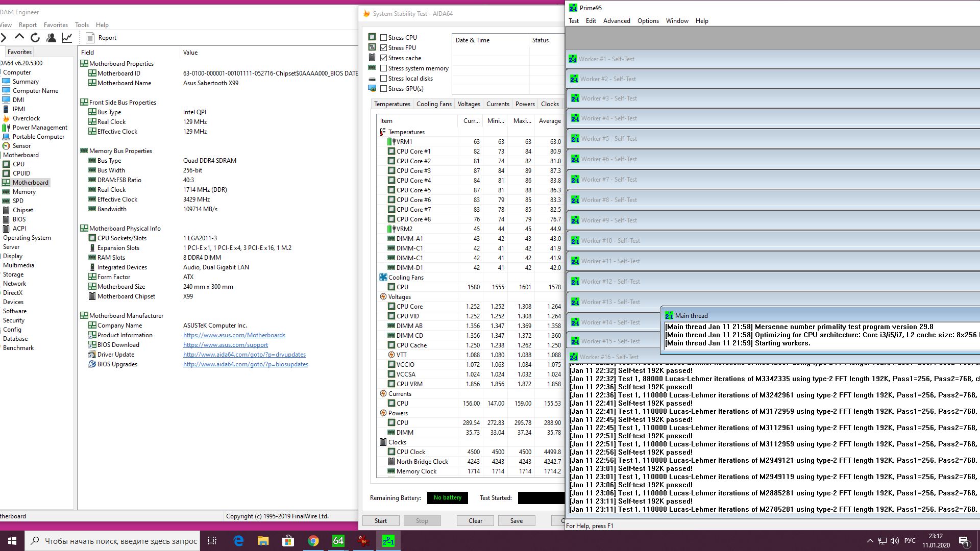The width and height of the screenshot is (980, 551).
Task: Open the graph chart toolbar icon
Action: [67, 37]
